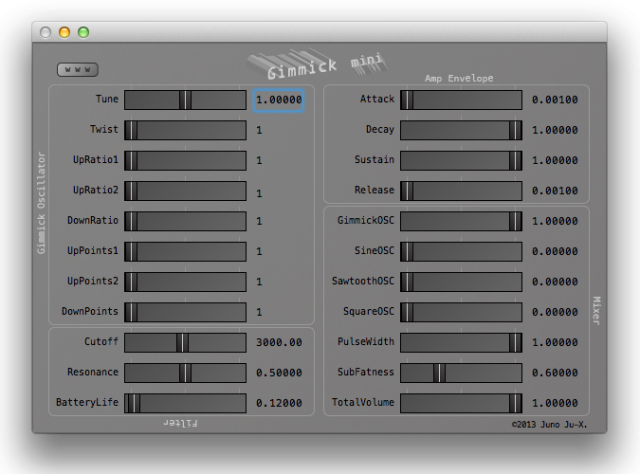This screenshot has height=474, width=640.
Task: Click the UpPoints1 slider
Action: click(x=185, y=251)
